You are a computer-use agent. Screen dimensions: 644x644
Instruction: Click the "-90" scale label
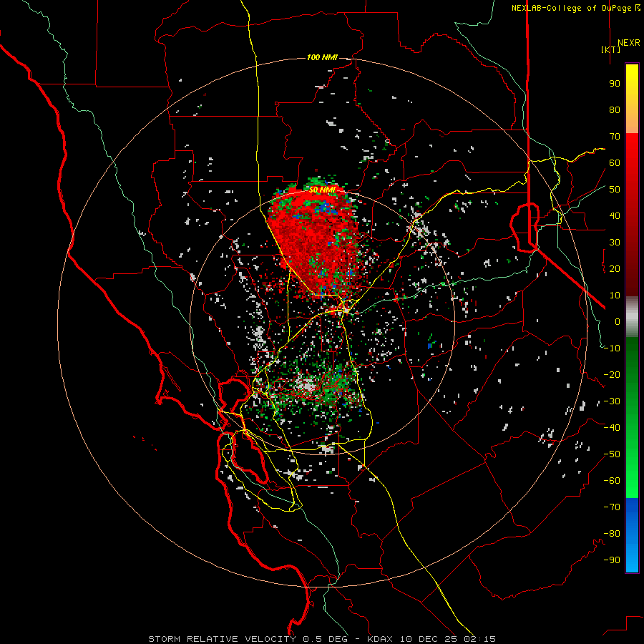[x=612, y=560]
